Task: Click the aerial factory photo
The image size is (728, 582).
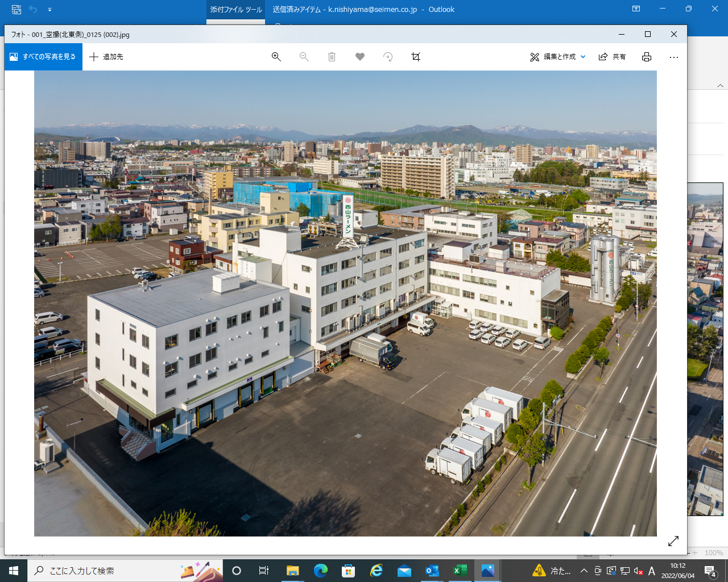Action: click(345, 303)
